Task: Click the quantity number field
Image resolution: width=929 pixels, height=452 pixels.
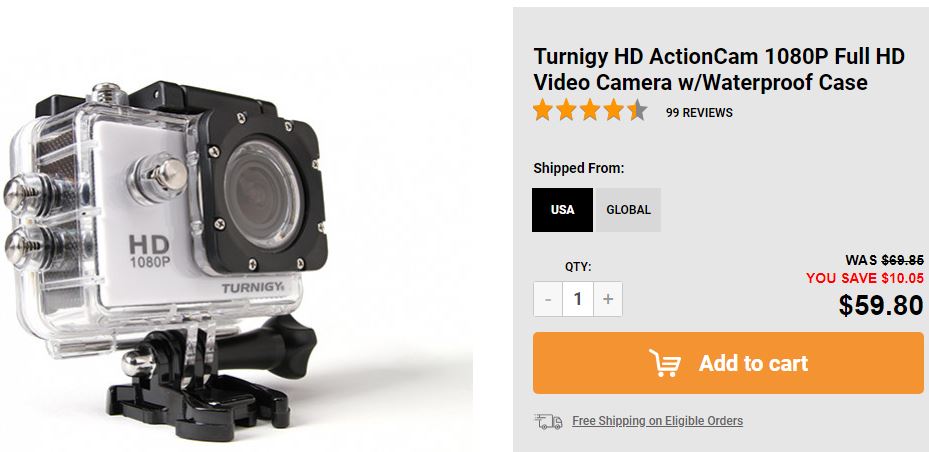Action: tap(578, 299)
